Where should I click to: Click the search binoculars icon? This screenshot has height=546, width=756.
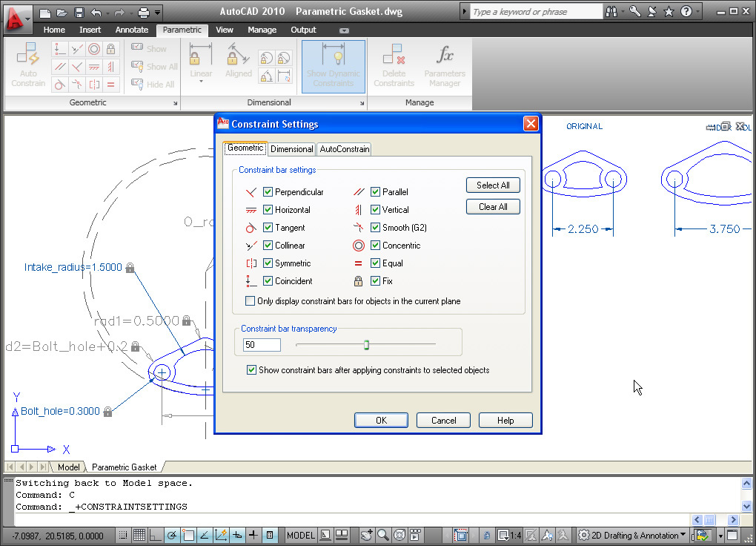coord(611,12)
